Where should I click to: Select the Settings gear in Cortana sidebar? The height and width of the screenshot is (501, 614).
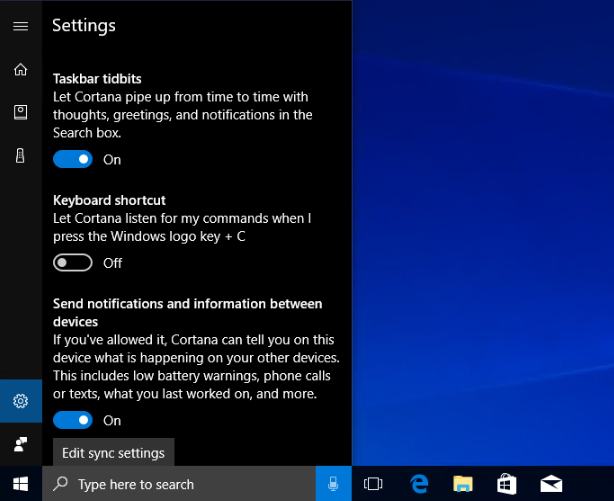tap(21, 401)
